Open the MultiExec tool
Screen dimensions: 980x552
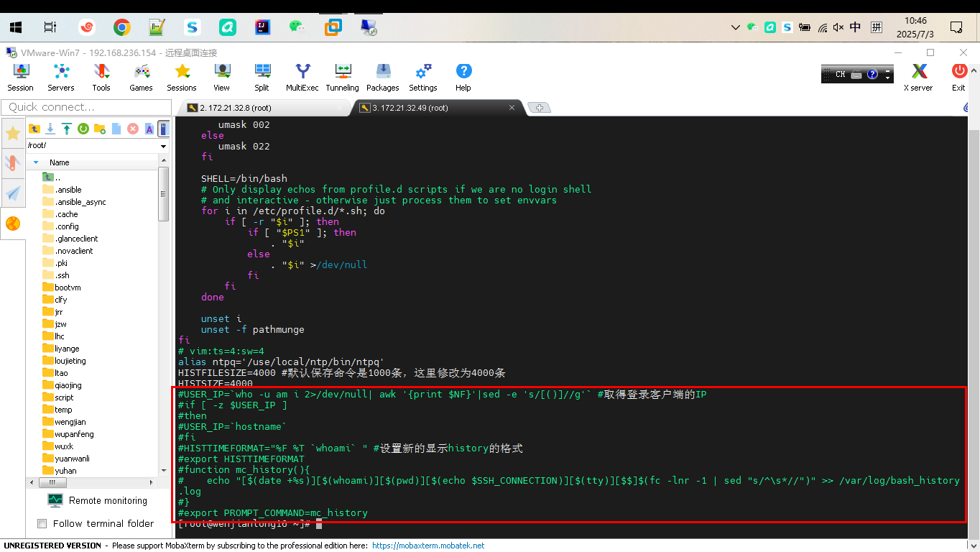(x=302, y=78)
